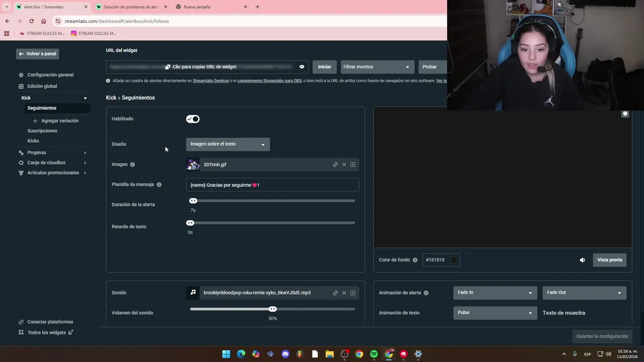This screenshot has height=362, width=644.
Task: Open the Pulse text animation dropdown
Action: (x=495, y=313)
